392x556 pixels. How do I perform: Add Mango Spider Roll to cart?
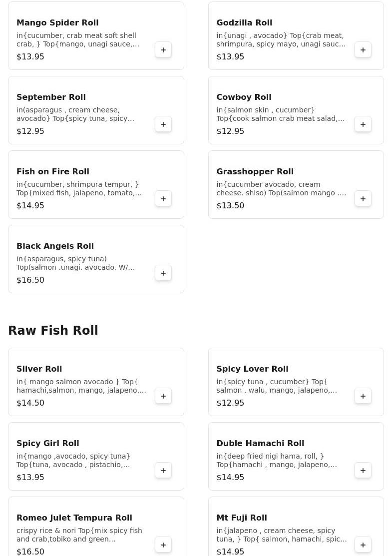[163, 50]
